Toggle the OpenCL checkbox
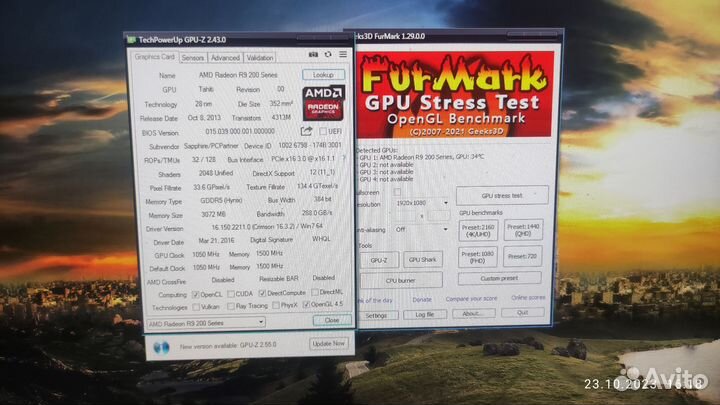The image size is (720, 405). [x=195, y=294]
